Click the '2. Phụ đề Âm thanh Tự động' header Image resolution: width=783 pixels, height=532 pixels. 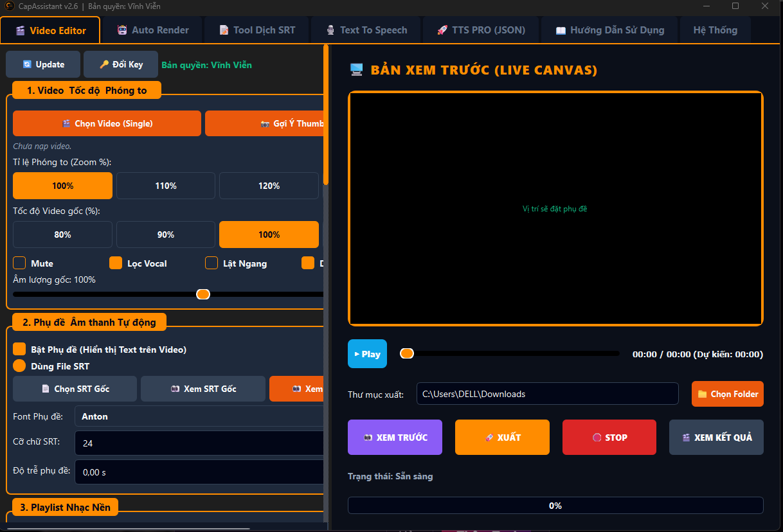(89, 322)
